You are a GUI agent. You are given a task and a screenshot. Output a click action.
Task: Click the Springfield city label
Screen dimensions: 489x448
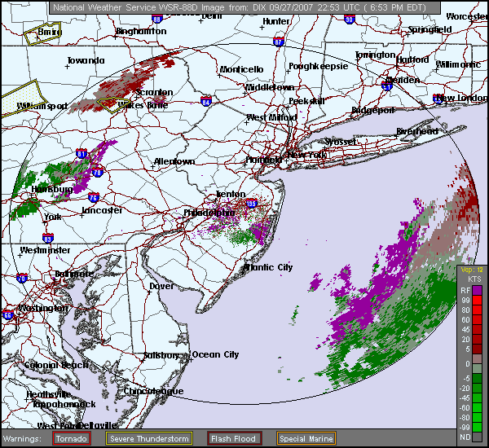(x=430, y=29)
